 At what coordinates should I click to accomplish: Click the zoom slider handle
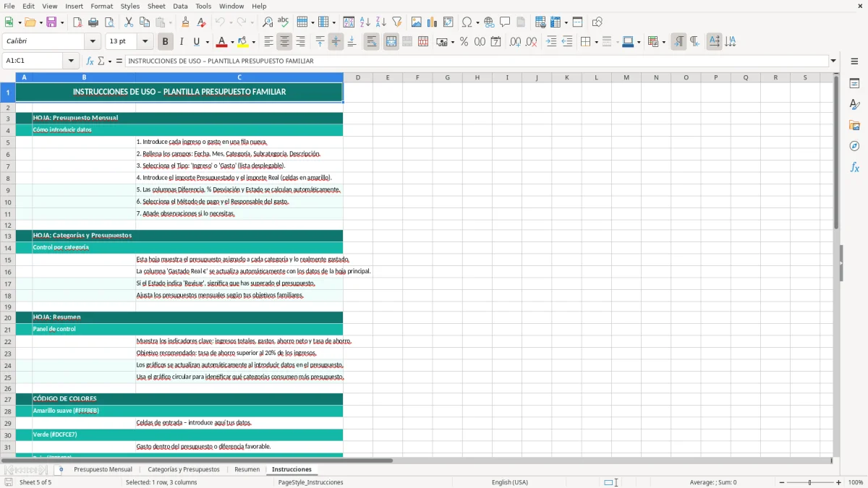coord(810,482)
